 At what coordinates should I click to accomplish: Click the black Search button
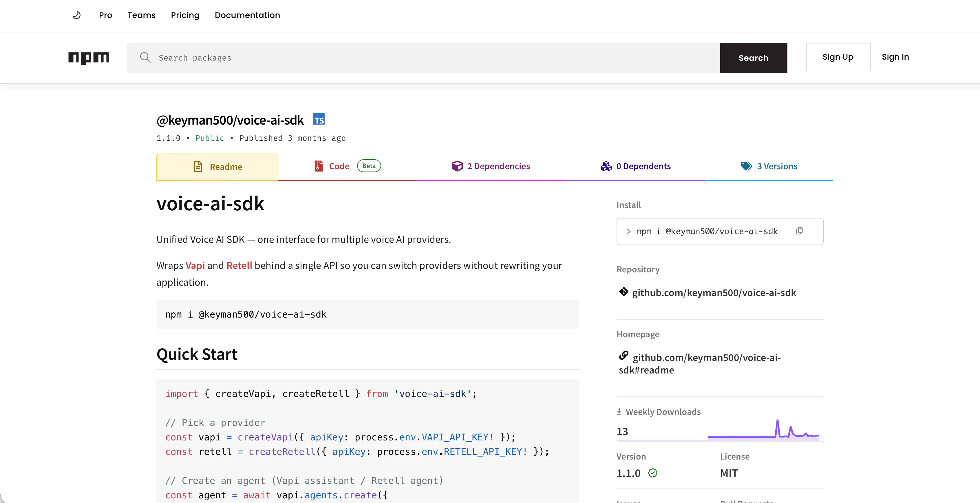pyautogui.click(x=753, y=58)
